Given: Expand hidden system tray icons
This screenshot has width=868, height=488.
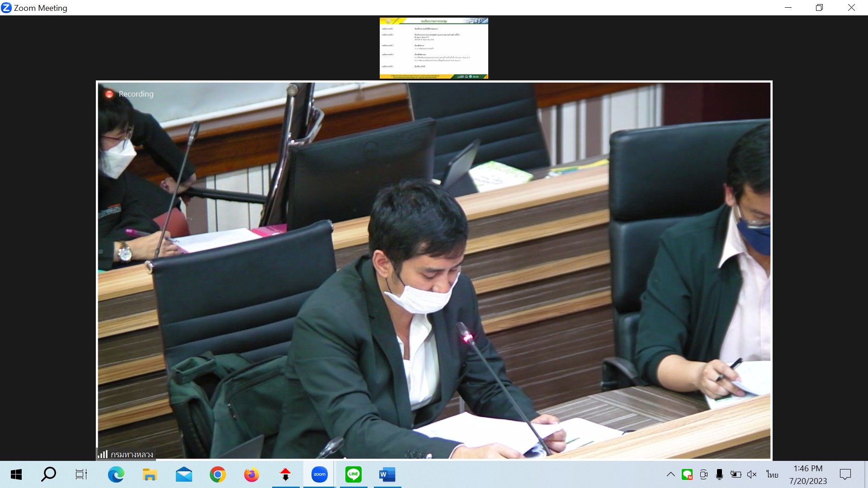Looking at the screenshot, I should pyautogui.click(x=671, y=474).
